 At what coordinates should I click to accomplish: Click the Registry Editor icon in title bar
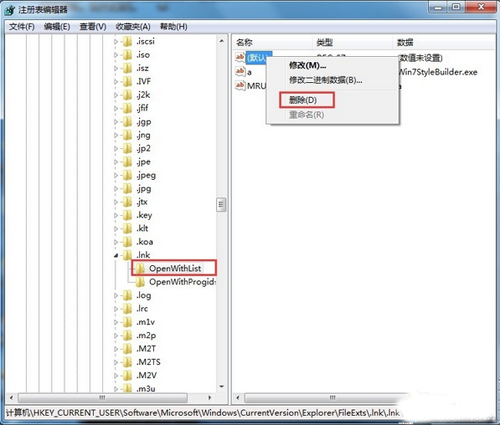pos(10,10)
